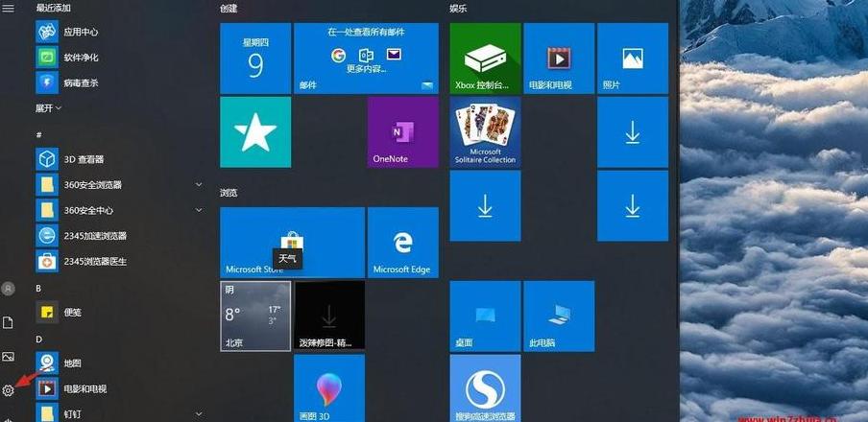Open 电影和电视 in the app list
The width and height of the screenshot is (868, 422).
click(x=121, y=388)
